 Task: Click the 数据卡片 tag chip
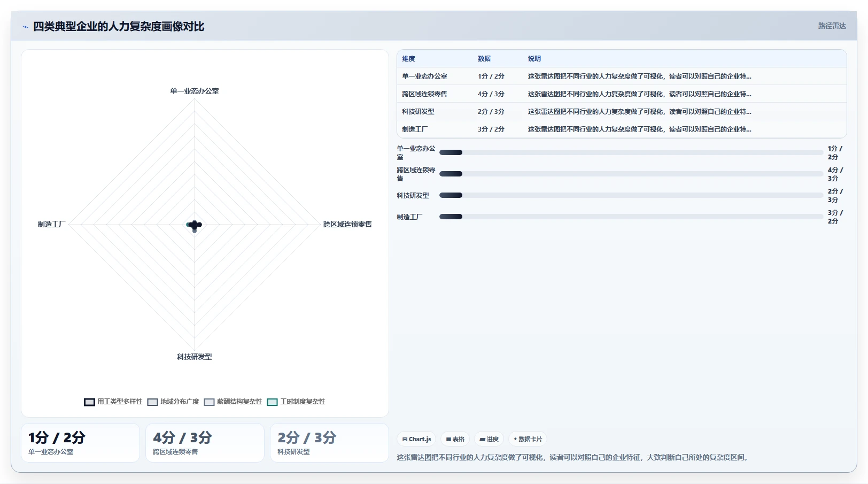528,439
